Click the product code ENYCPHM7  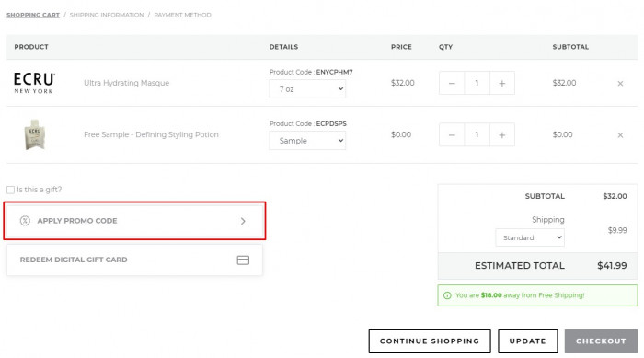coord(334,72)
